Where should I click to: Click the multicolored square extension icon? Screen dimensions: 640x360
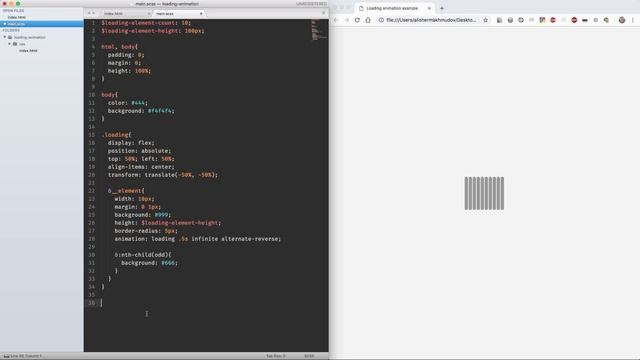pyautogui.click(x=542, y=20)
